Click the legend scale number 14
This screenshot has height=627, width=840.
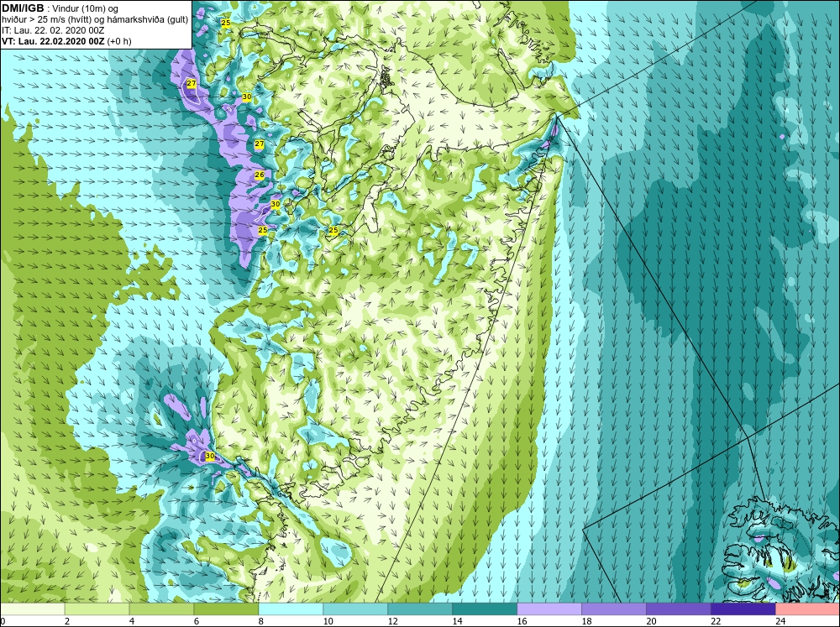(x=457, y=621)
